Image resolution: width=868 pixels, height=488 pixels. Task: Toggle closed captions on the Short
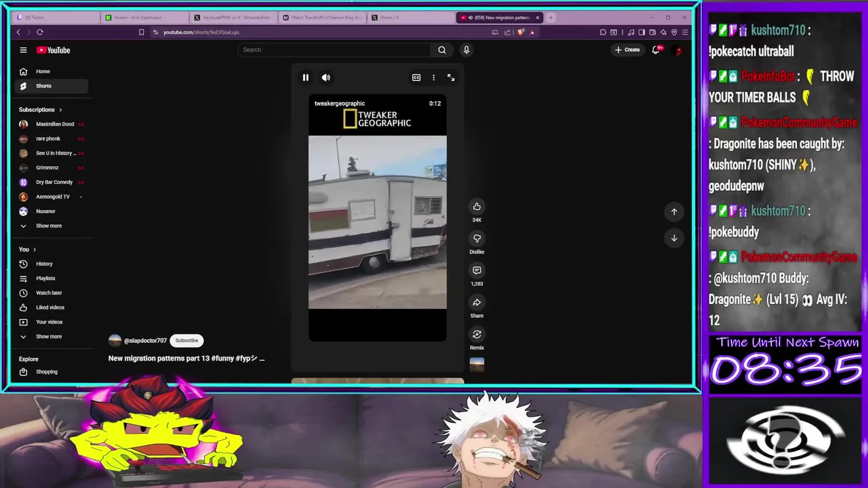click(416, 77)
